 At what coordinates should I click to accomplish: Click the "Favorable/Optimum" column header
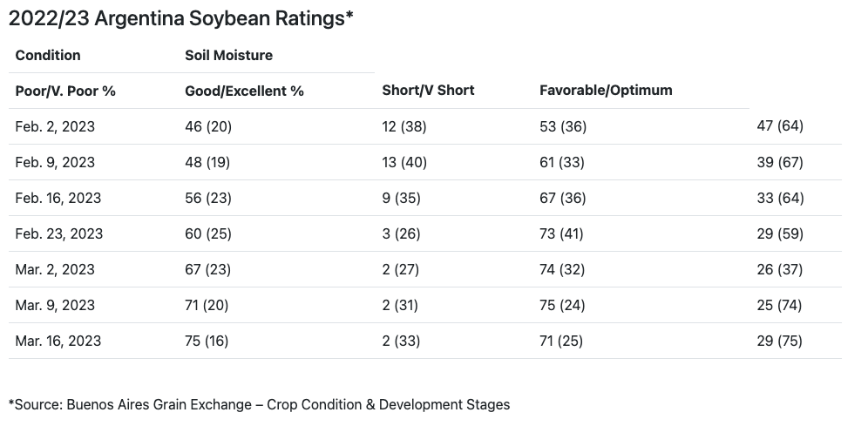tap(606, 91)
